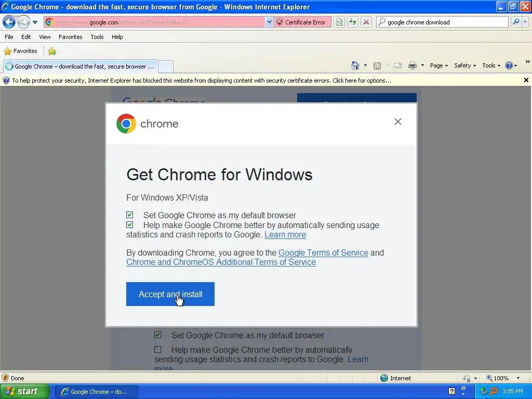Open the Favorites center star button
Viewport: 532px width, 399px height.
(x=20, y=51)
